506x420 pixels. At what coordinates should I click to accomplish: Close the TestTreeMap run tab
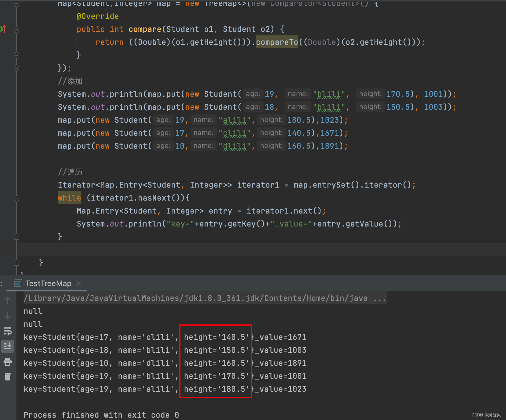pyautogui.click(x=78, y=283)
